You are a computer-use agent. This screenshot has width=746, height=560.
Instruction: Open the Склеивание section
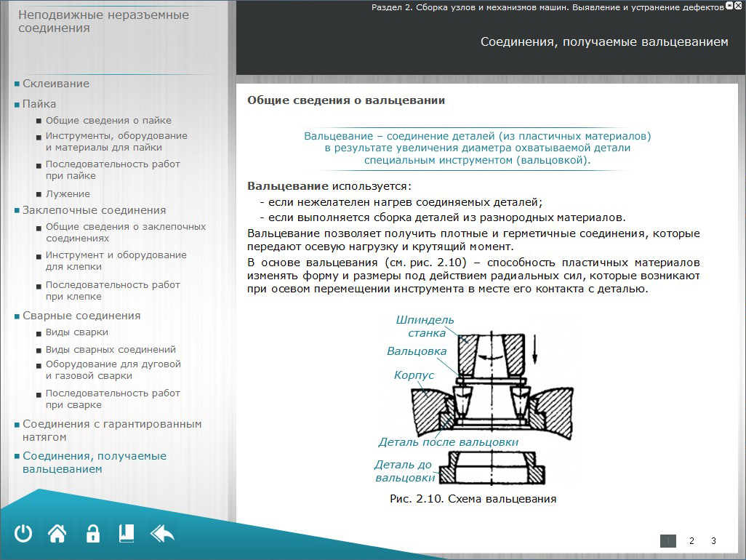(x=56, y=84)
